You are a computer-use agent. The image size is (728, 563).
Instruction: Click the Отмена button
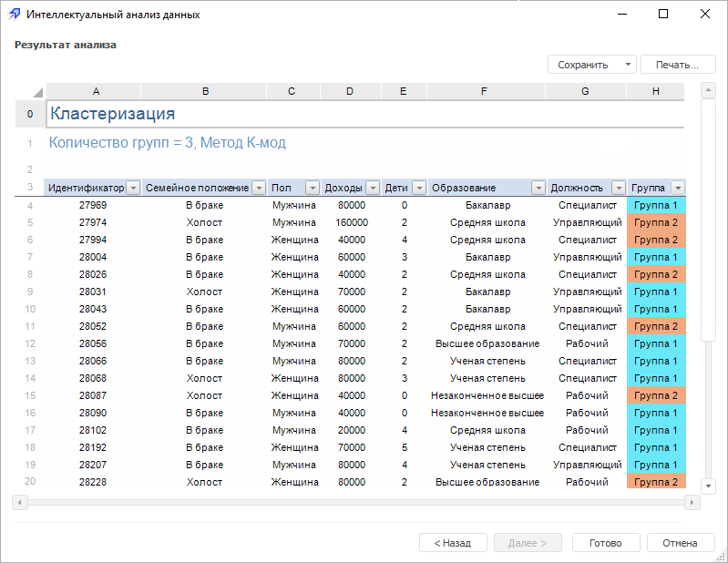tap(680, 543)
